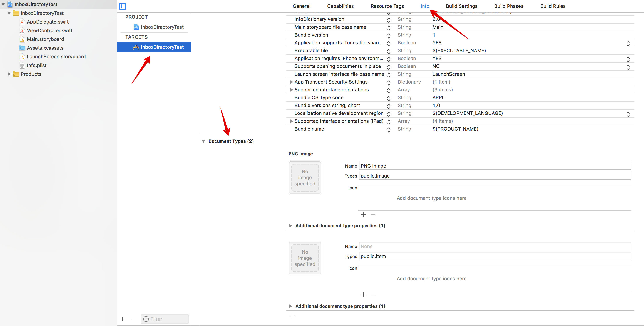Expand the Products folder
The height and width of the screenshot is (326, 644).
(9, 74)
